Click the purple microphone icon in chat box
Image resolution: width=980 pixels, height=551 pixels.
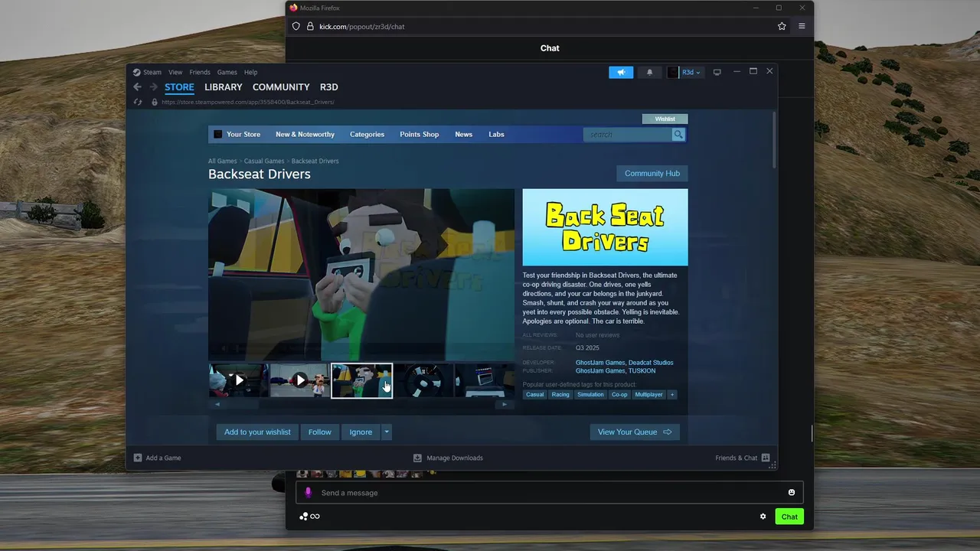coord(309,492)
